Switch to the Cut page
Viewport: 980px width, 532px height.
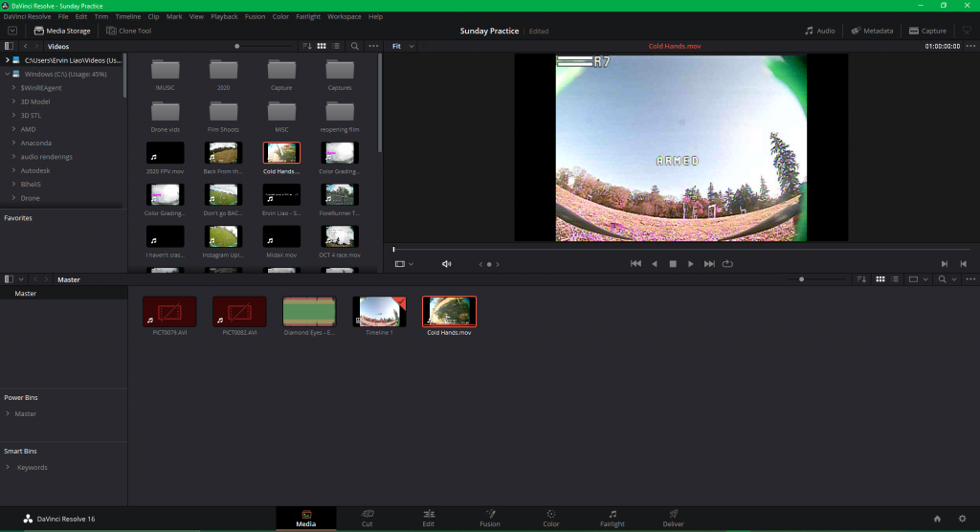[367, 519]
